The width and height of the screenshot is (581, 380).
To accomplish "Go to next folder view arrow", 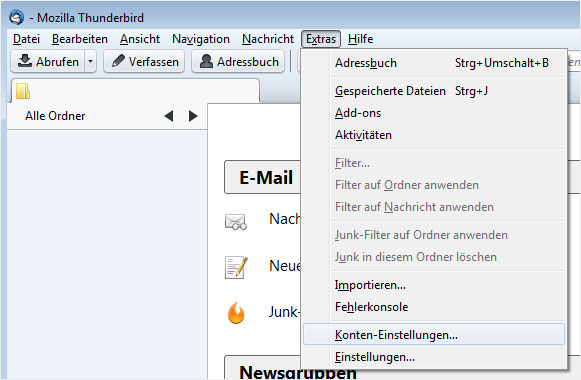I will [x=193, y=116].
